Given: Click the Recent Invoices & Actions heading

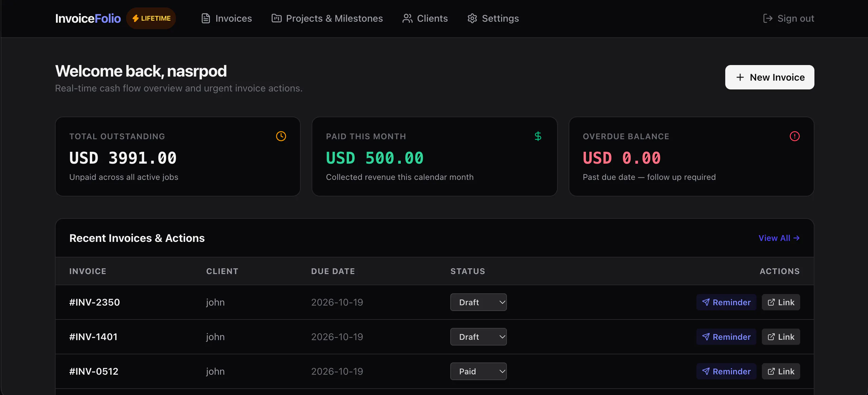Looking at the screenshot, I should [137, 238].
